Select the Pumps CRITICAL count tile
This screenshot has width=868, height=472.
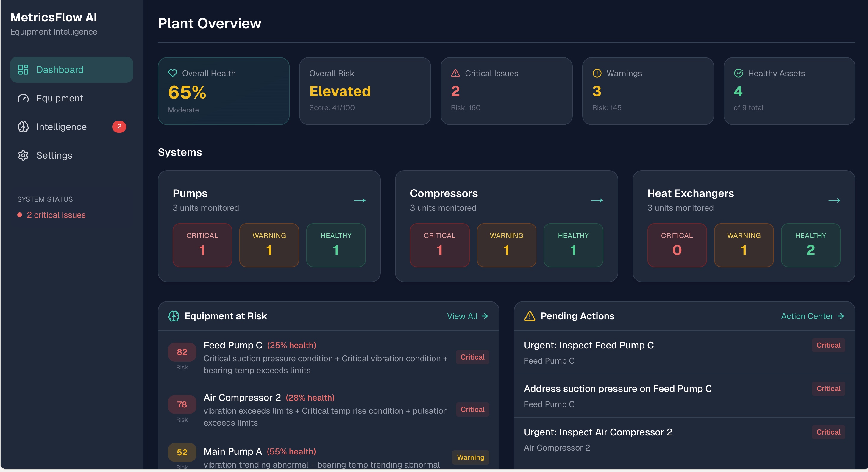pos(202,245)
